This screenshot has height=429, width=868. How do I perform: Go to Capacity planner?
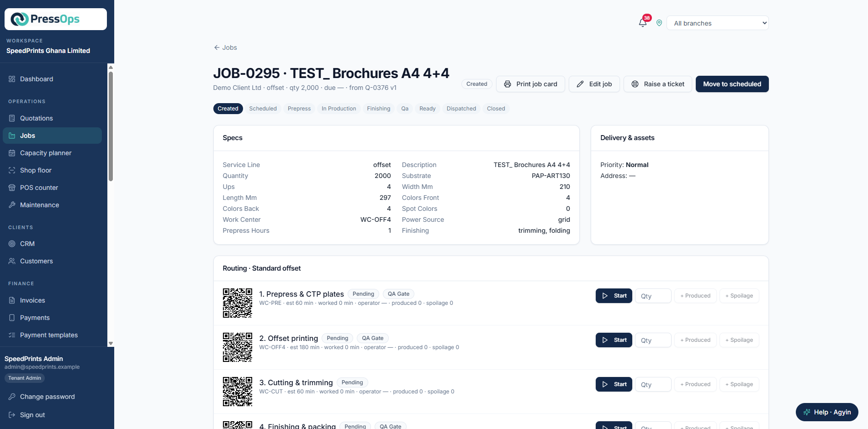pyautogui.click(x=52, y=153)
